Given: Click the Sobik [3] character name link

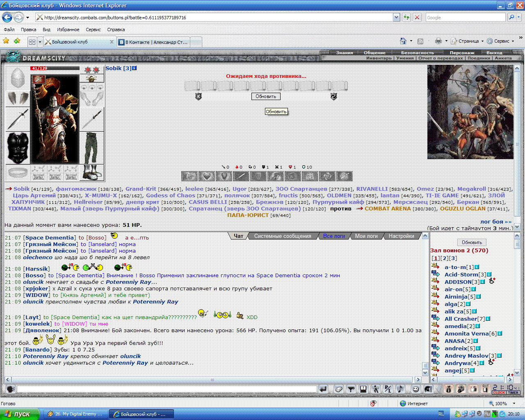Looking at the screenshot, I should pos(119,68).
